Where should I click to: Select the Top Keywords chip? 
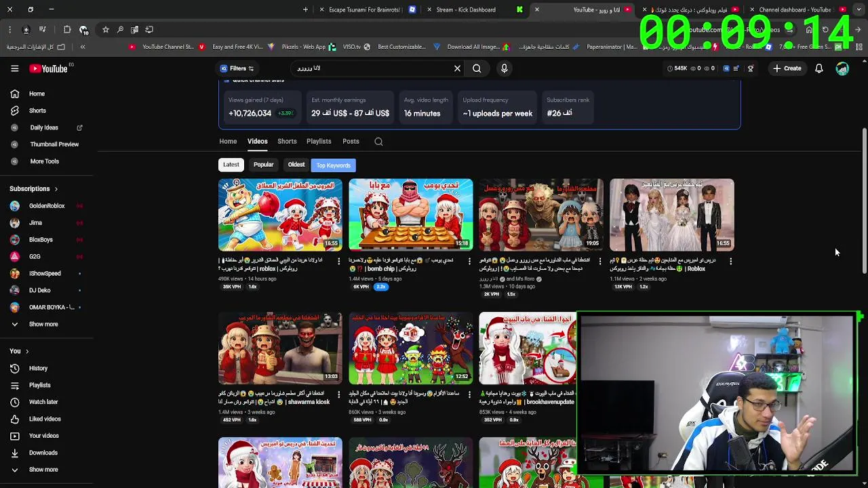(334, 165)
